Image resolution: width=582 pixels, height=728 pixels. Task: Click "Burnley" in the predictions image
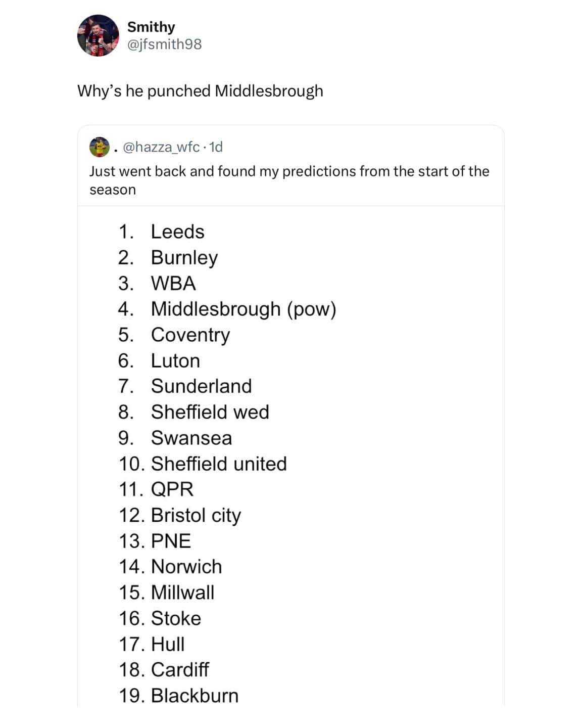coord(184,258)
